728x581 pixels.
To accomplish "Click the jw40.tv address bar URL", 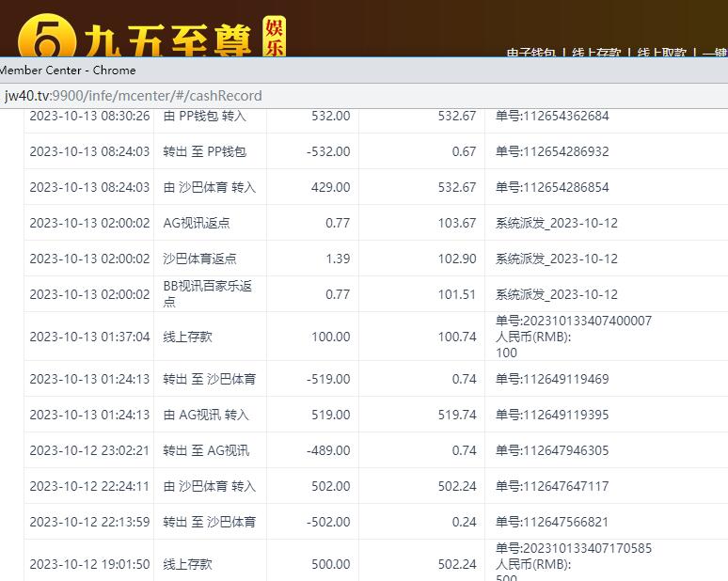I will click(x=133, y=96).
